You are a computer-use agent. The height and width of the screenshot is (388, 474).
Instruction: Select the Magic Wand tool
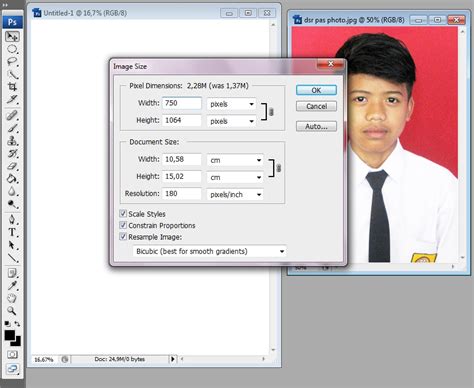click(x=12, y=74)
